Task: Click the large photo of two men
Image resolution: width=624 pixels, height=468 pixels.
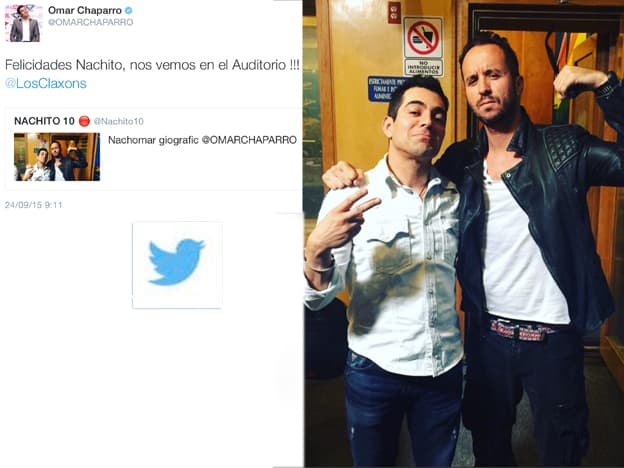Action: (x=464, y=234)
